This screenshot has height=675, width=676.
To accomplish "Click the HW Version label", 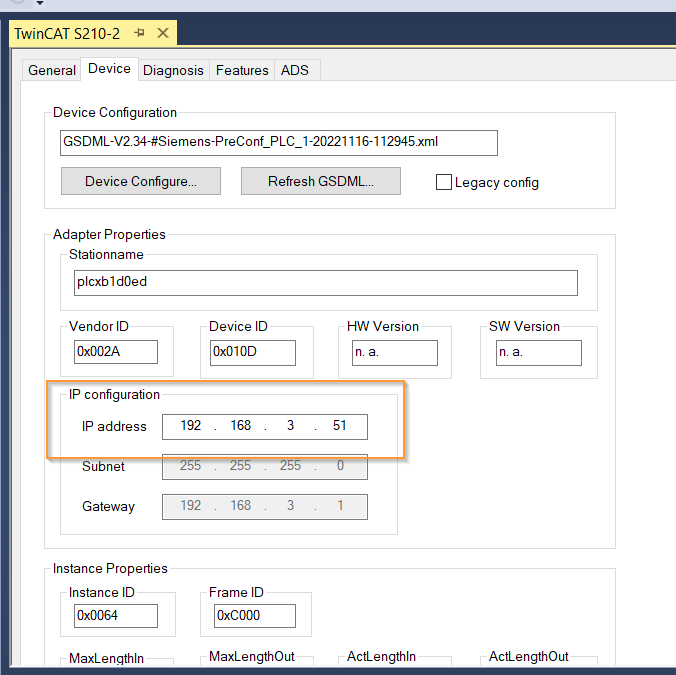I will pyautogui.click(x=383, y=326).
